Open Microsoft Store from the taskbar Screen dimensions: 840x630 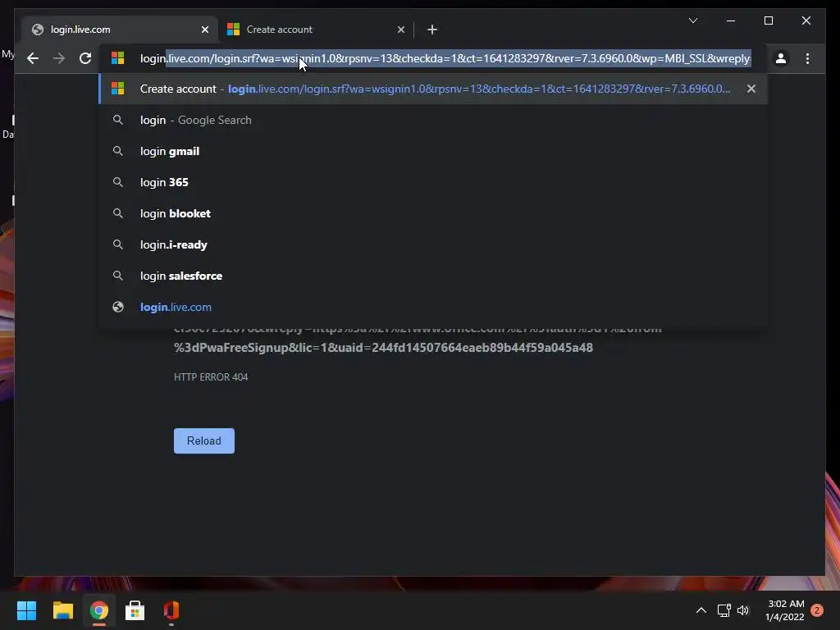tap(135, 610)
